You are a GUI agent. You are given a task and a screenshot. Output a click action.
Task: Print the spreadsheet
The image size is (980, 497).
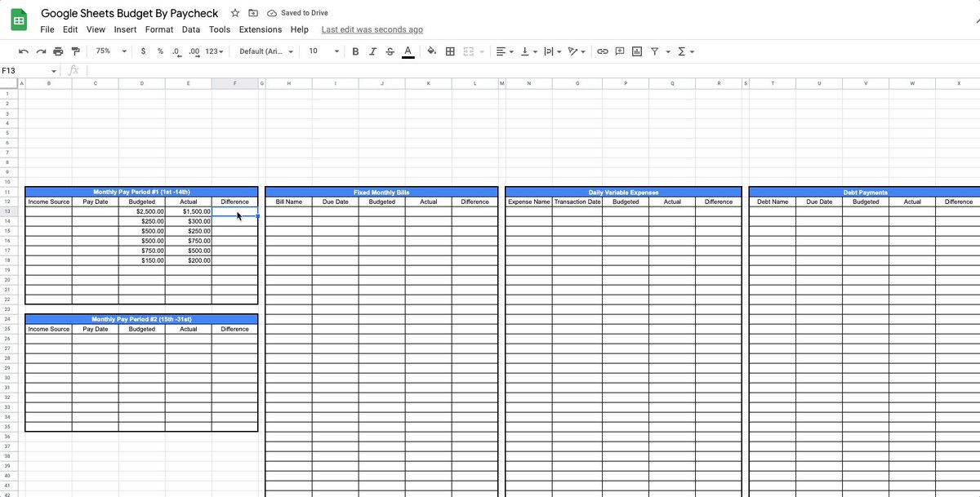tap(58, 51)
